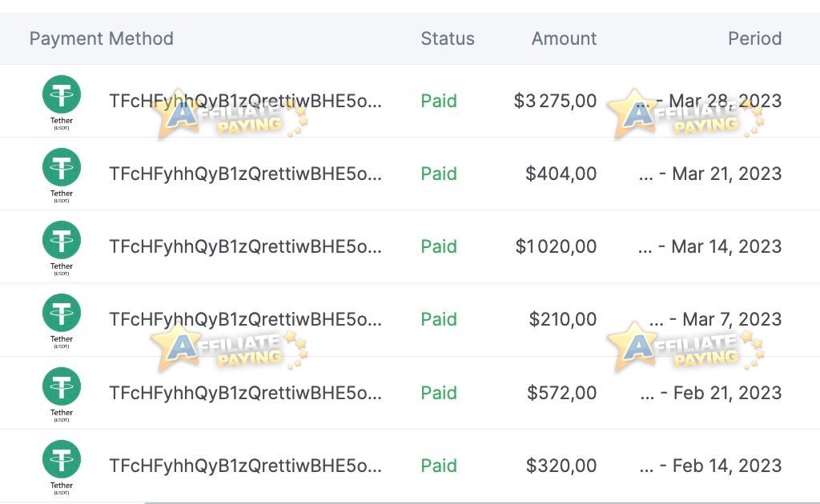Click Tether icon in $320,00 row

61,460
